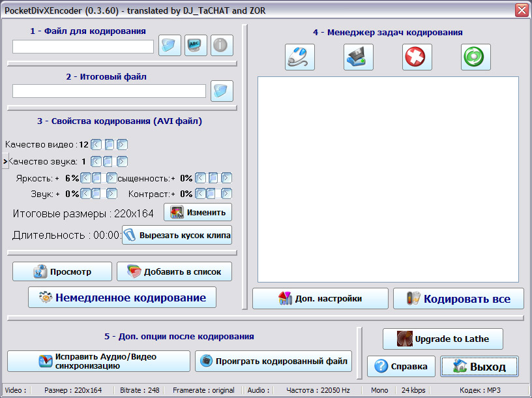532x398 pixels.
Task: Click the 'Итоговые размеры : 220x164' label
Action: pos(83,213)
